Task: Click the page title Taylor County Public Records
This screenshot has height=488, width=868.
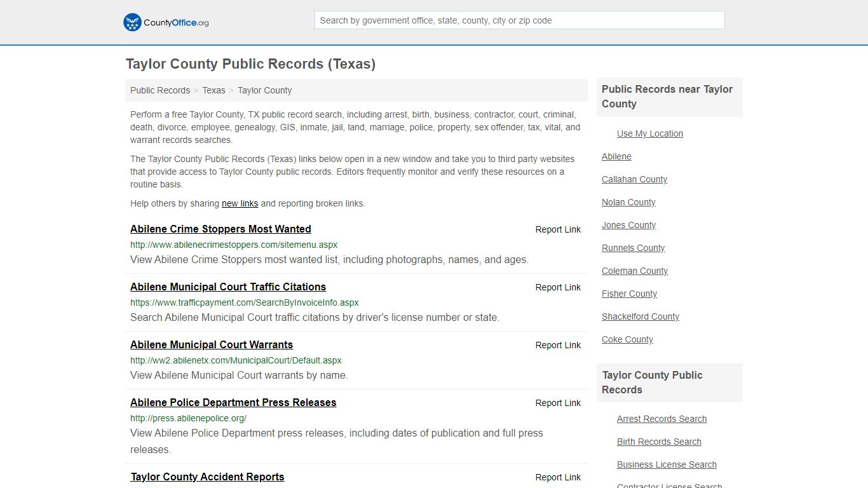Action: pyautogui.click(x=250, y=64)
